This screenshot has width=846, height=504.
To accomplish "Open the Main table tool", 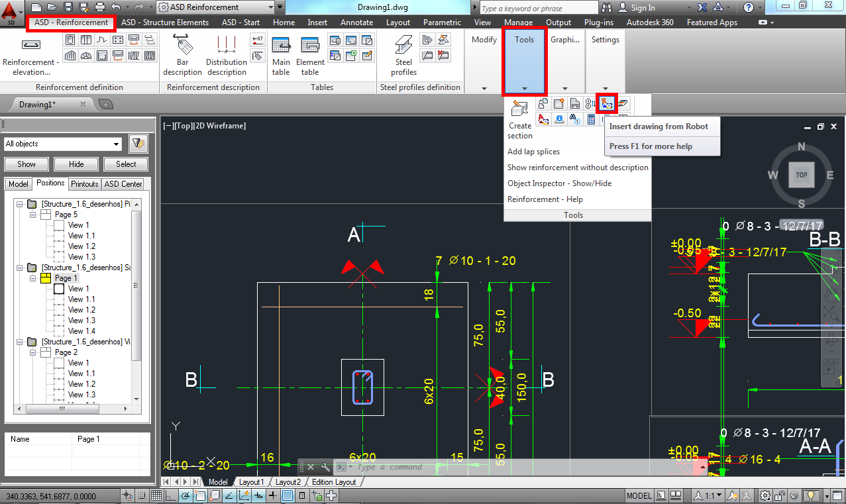I will 281,56.
